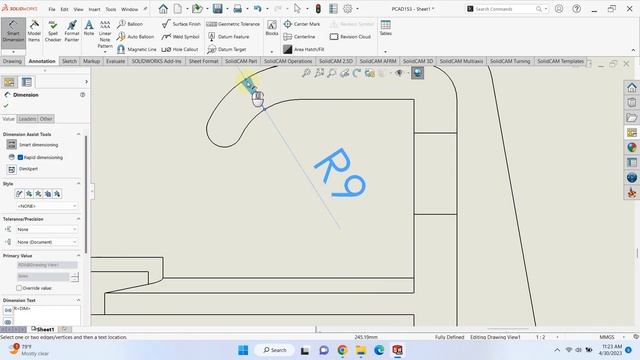Toggle the DimXpert assist button

pyautogui.click(x=11, y=169)
